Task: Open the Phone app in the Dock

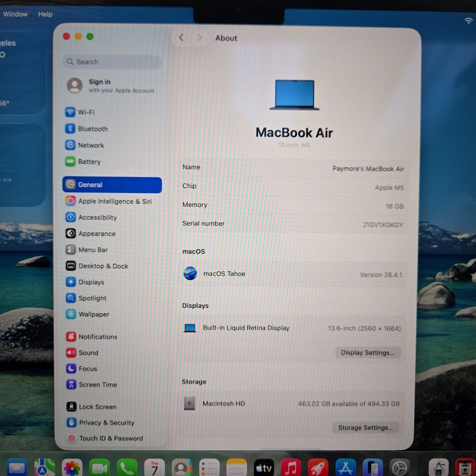Action: point(127,467)
